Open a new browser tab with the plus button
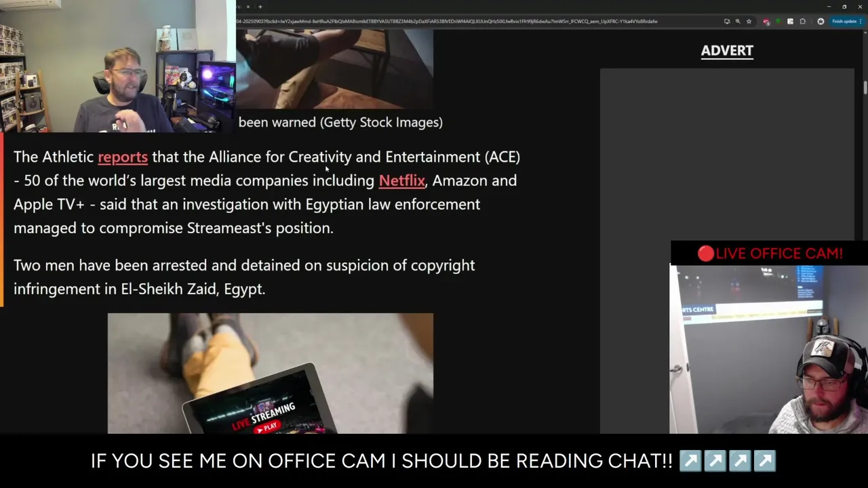This screenshot has height=488, width=868. click(x=260, y=7)
